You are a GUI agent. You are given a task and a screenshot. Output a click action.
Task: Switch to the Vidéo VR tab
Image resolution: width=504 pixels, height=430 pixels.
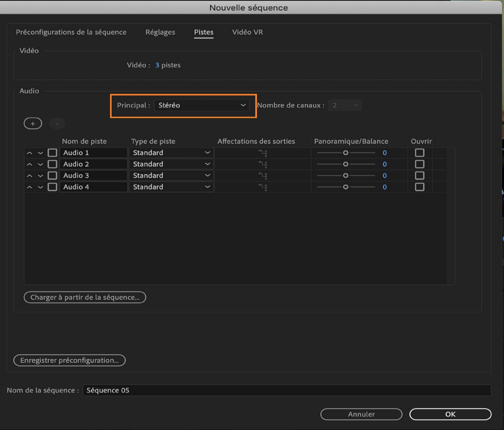[247, 32]
